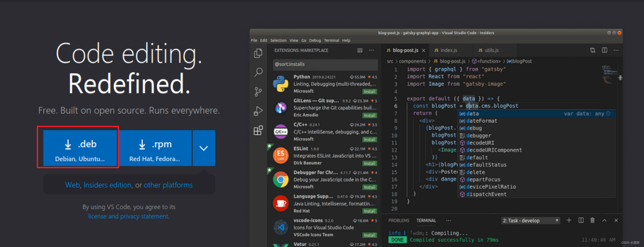
Task: Open the 'other platforms' link
Action: (168, 185)
